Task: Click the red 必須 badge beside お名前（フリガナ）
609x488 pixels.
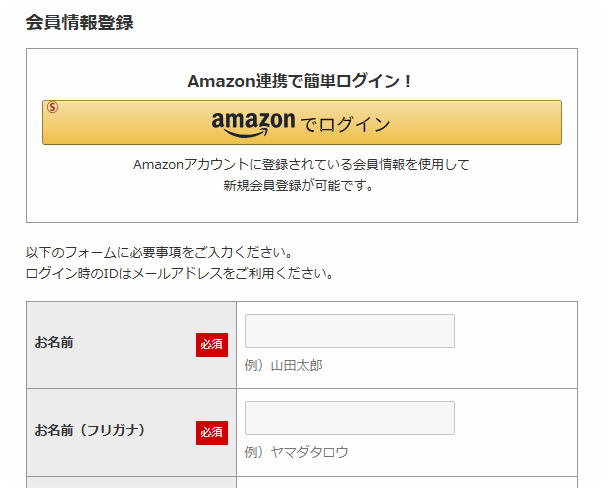Action: point(211,432)
